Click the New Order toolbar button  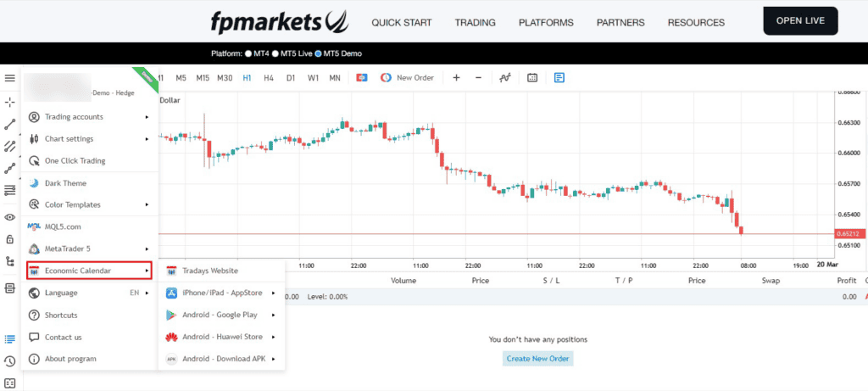click(x=407, y=78)
